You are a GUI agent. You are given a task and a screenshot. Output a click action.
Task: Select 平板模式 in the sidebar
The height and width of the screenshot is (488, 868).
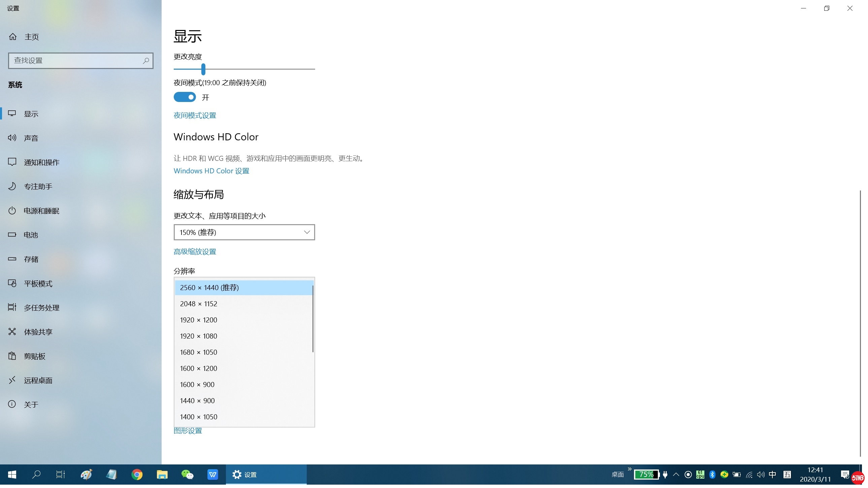[38, 283]
